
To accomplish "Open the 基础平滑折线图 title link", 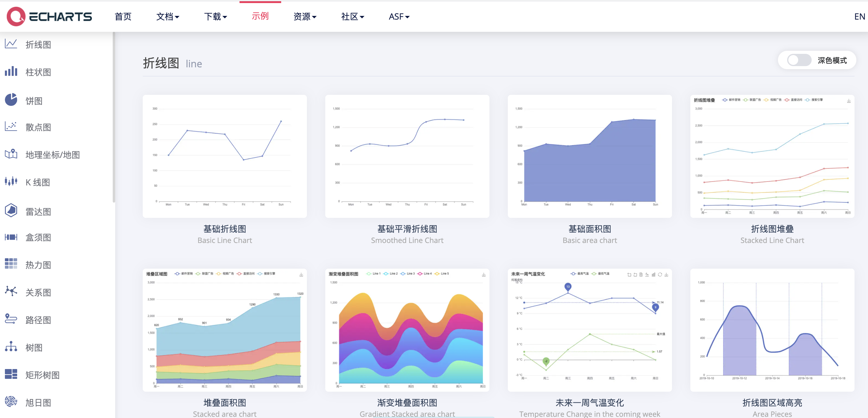I will [407, 229].
